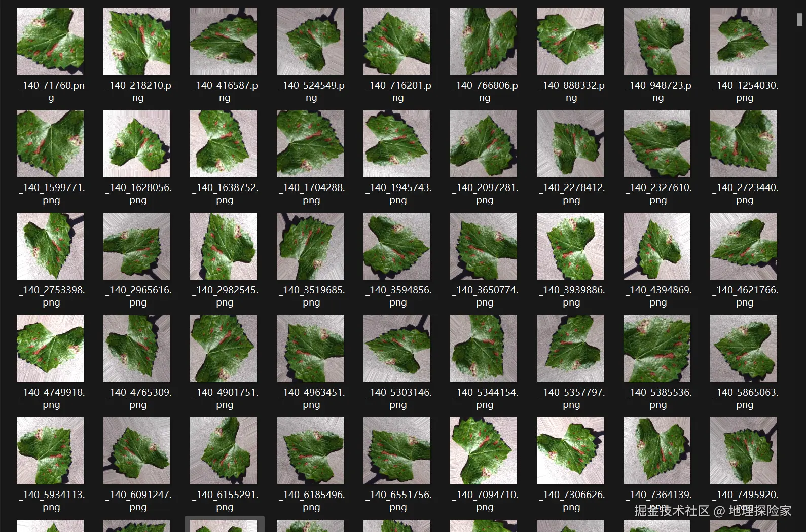806x532 pixels.
Task: Select thumbnail of _140_1599771.png
Action: 50,144
